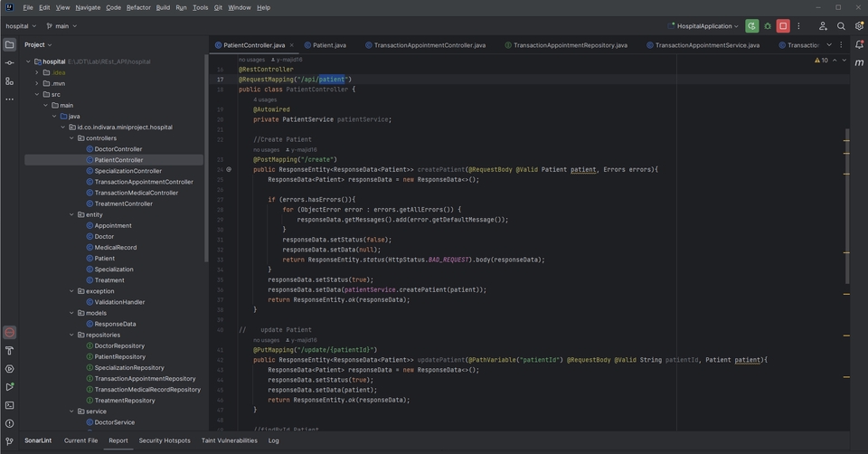Open the Refactor menu
This screenshot has width=868, height=454.
point(138,7)
